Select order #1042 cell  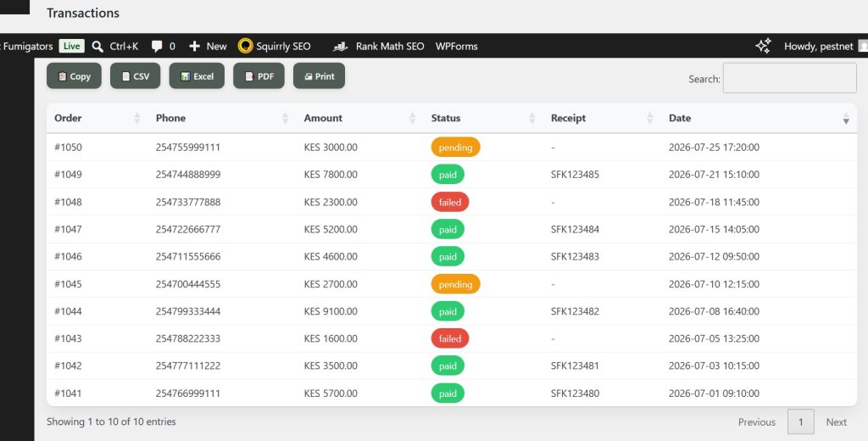tap(68, 366)
